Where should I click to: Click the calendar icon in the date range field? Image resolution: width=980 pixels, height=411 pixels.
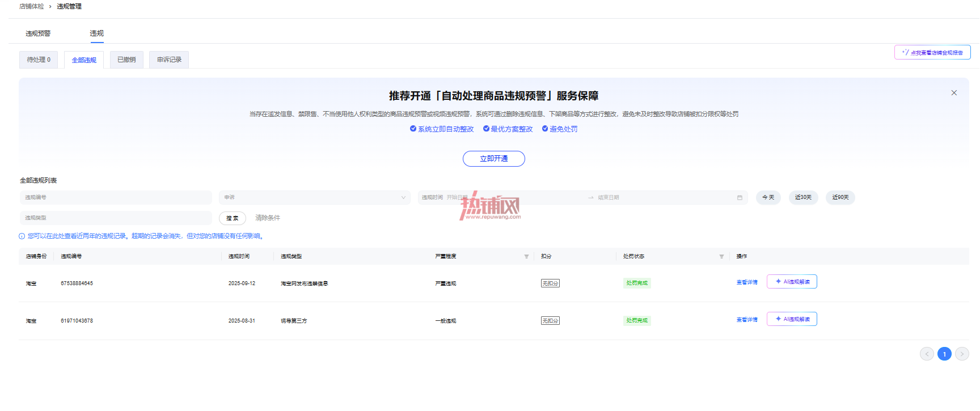tap(740, 198)
